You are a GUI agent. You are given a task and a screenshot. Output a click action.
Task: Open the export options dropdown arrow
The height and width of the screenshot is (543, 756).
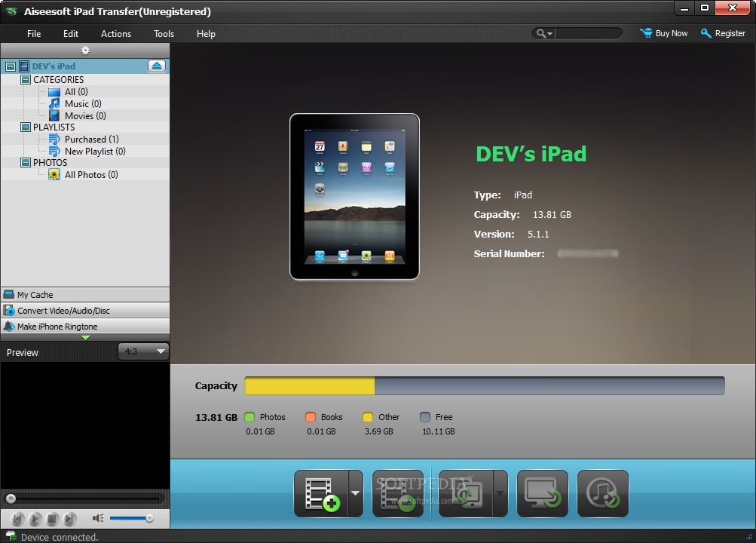(x=500, y=493)
